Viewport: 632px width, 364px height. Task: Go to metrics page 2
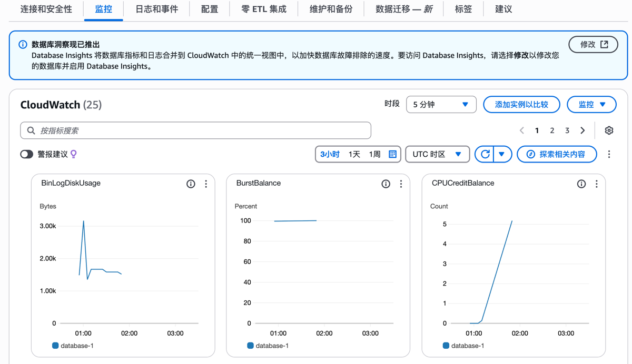552,130
